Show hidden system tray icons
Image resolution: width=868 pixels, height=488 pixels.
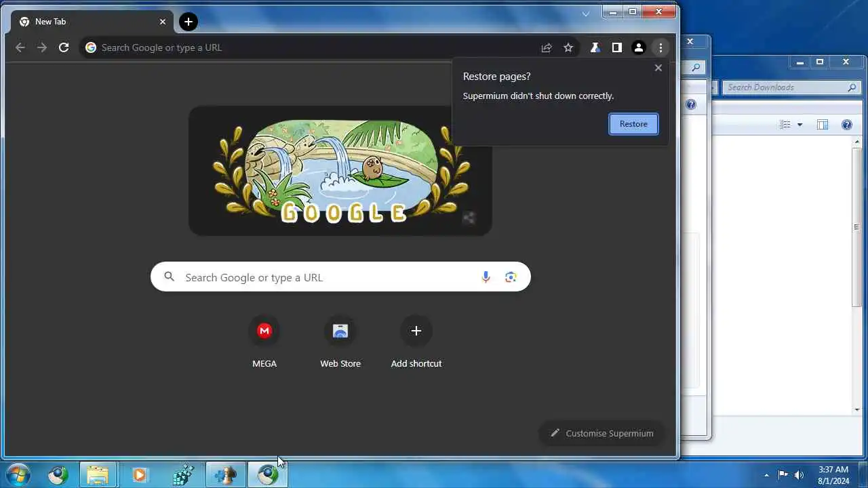pyautogui.click(x=767, y=475)
